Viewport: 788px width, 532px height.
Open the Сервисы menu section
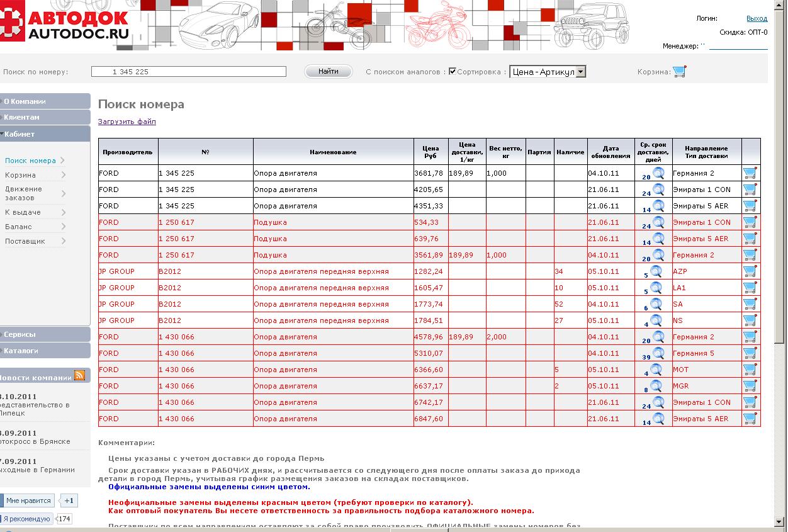45,334
